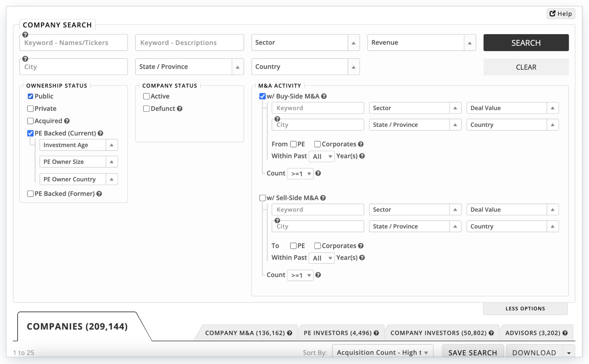Viewport: 589px width, 364px height.
Task: Open the Sort By dropdown
Action: point(382,352)
